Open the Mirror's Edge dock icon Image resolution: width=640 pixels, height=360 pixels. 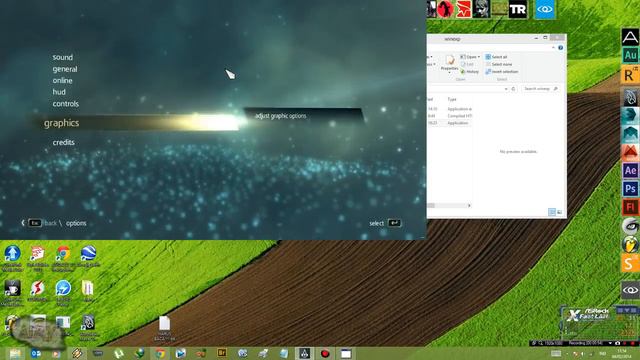(x=463, y=9)
